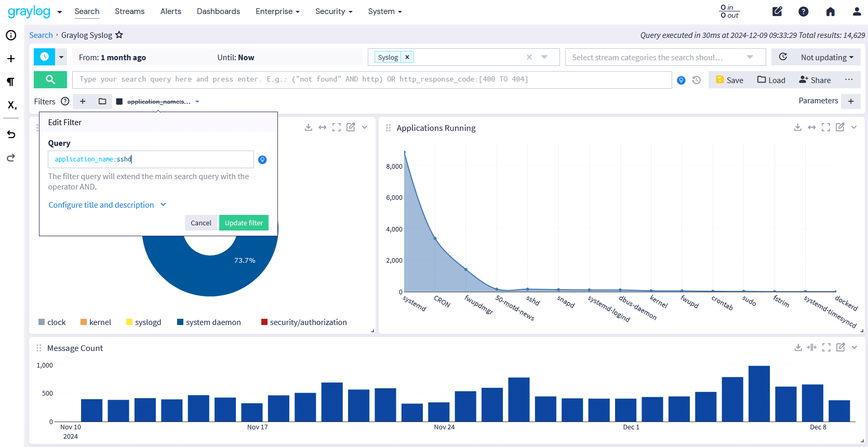Open the home icon in top bar
The image size is (868, 447).
coord(830,11)
